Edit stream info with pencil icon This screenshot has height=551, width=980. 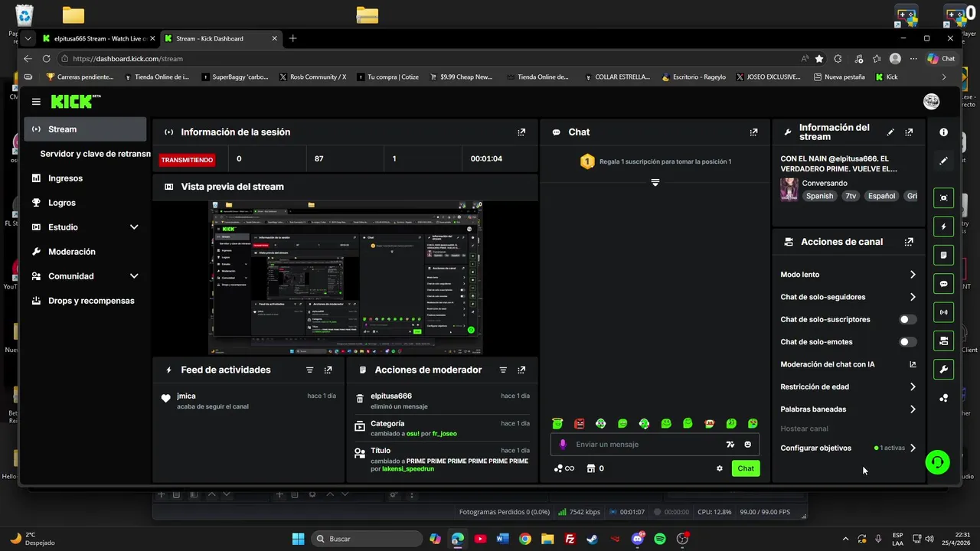[x=890, y=132]
